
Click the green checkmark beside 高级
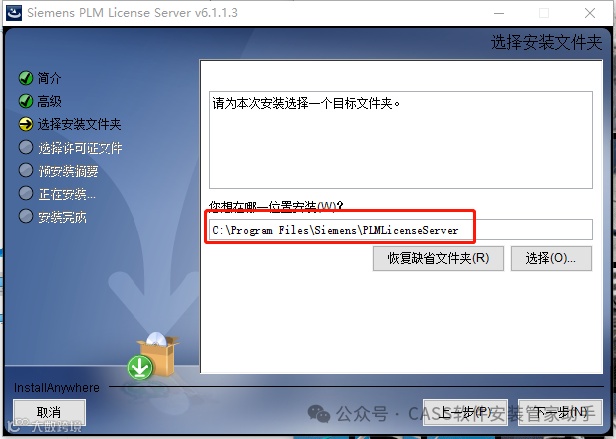coord(26,101)
